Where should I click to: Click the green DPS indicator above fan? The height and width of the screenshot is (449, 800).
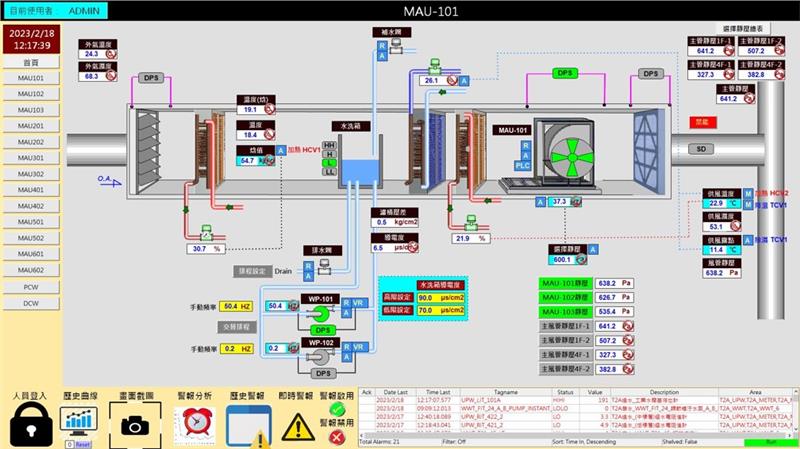coord(565,73)
